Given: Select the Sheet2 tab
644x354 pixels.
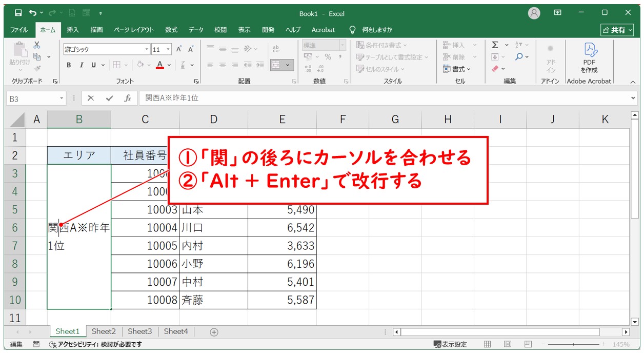Looking at the screenshot, I should [104, 331].
